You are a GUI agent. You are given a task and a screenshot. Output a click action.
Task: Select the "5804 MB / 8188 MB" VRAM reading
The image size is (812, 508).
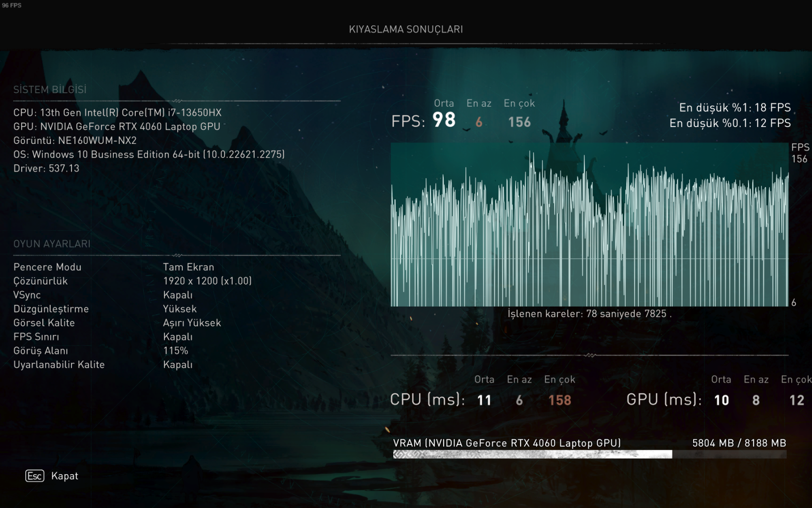[x=739, y=443]
